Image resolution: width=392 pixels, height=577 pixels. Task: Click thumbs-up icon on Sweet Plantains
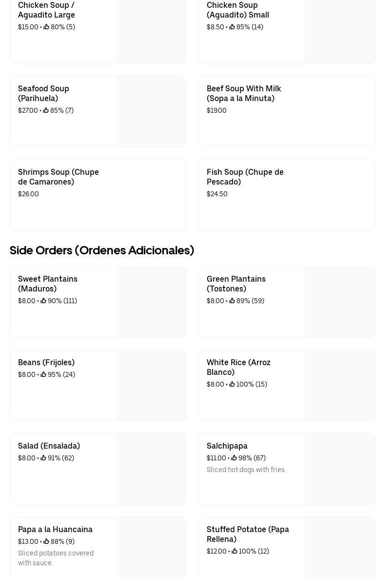click(43, 301)
